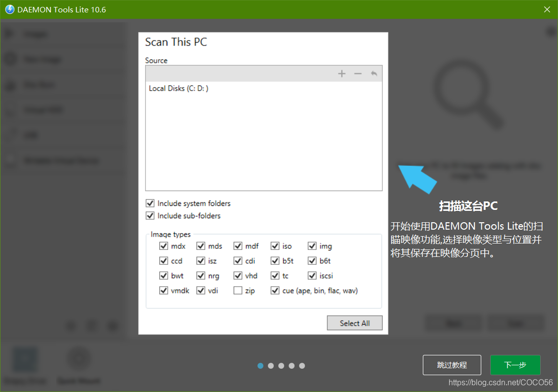Remove source with the minus icon
Screen dimensions: 558x392
pos(357,74)
